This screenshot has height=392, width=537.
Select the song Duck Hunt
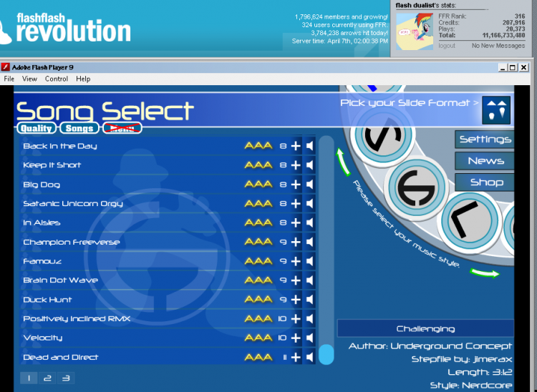(47, 300)
